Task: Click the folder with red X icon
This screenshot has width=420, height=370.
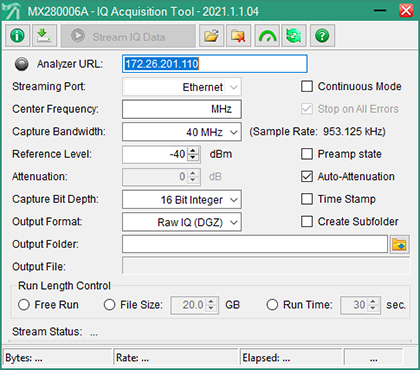Action: click(238, 36)
